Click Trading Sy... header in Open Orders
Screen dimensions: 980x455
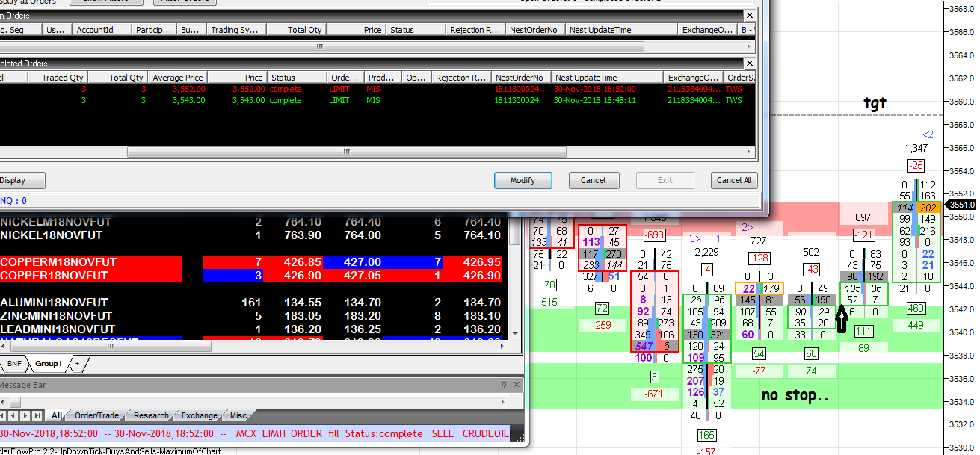tap(235, 30)
